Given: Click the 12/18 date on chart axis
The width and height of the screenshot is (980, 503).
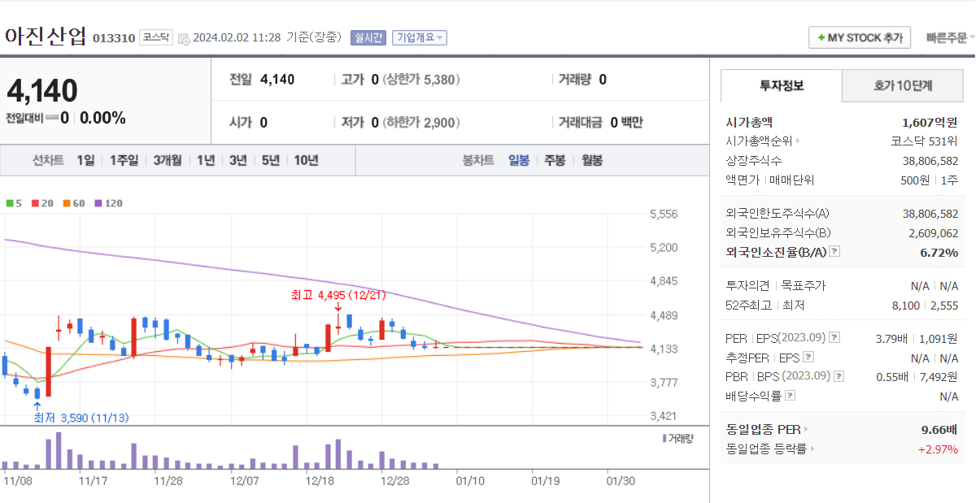Looking at the screenshot, I should [320, 480].
